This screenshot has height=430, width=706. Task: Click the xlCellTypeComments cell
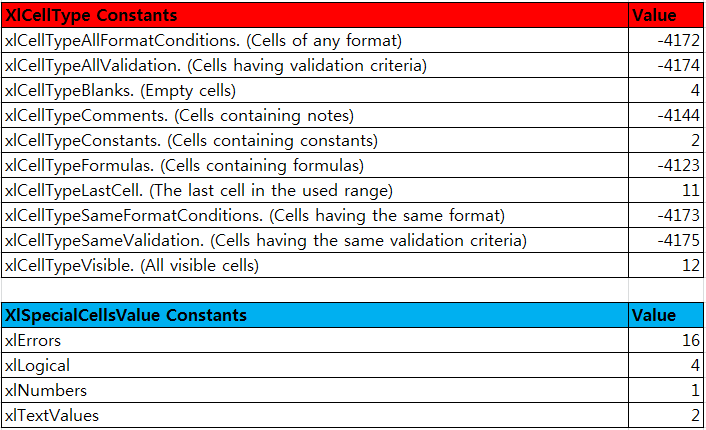coord(315,115)
